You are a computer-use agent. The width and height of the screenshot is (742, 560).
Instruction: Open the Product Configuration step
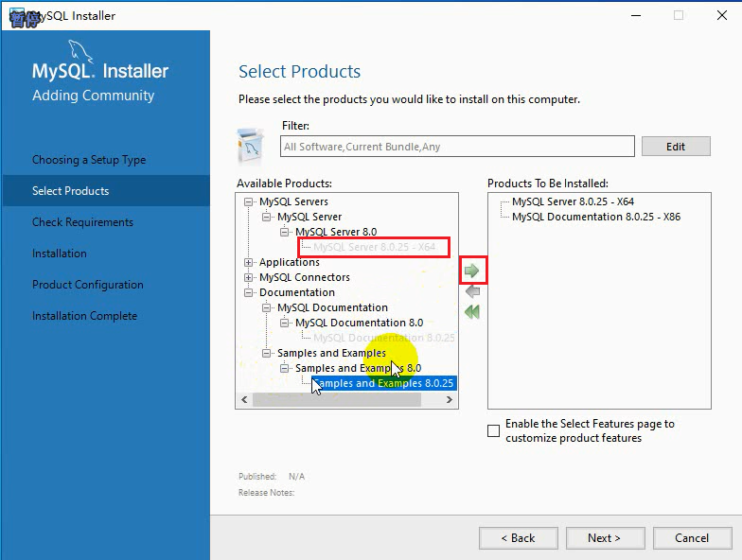pyautogui.click(x=87, y=285)
